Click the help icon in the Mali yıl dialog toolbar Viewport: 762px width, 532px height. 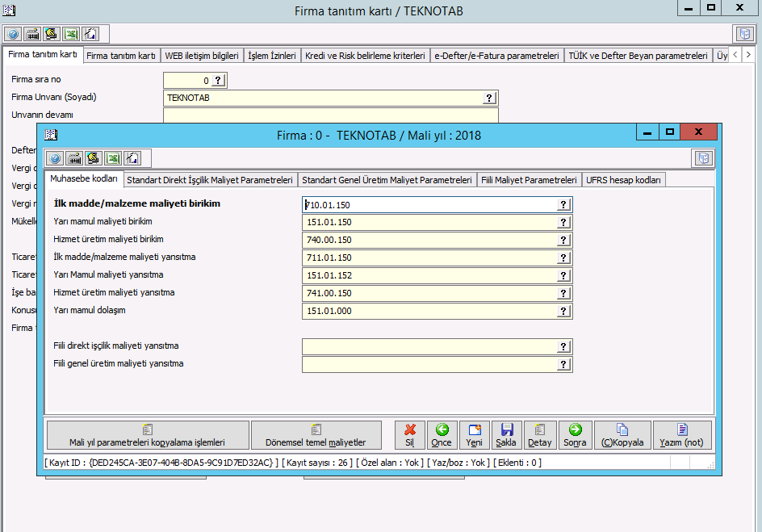[55, 158]
